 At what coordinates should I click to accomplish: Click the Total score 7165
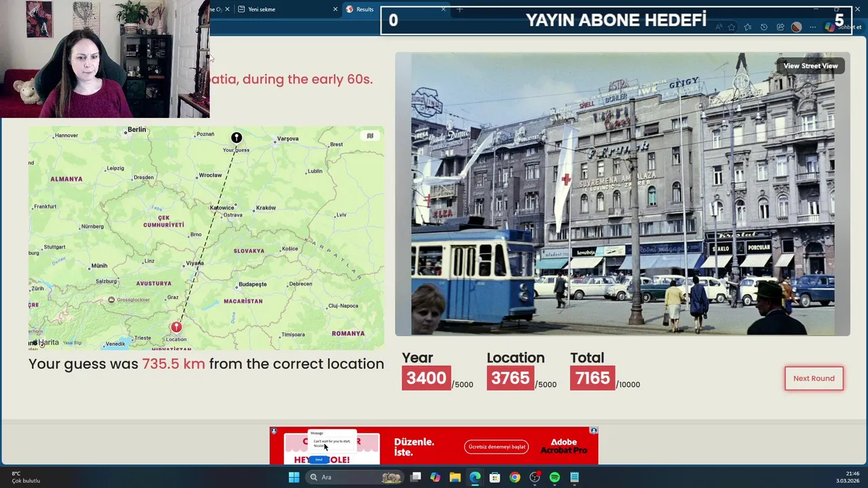click(592, 378)
